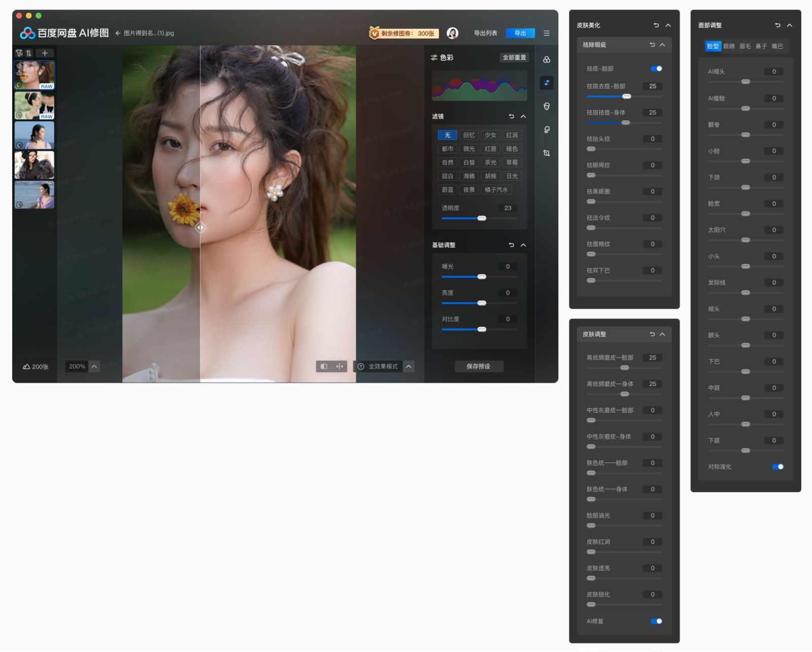Open the filter presets tool in the sidebar
The height and width of the screenshot is (652, 812).
tap(547, 60)
